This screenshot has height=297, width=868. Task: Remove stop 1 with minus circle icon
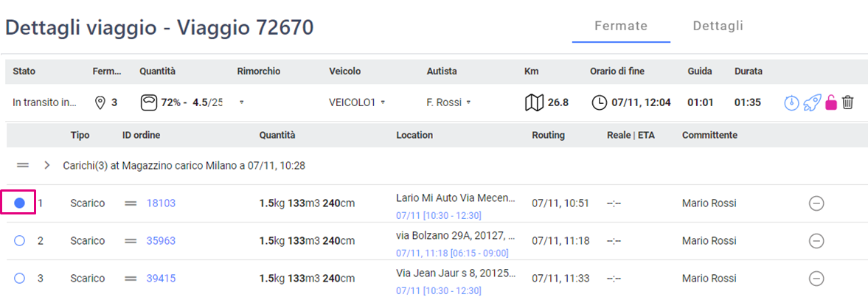tap(816, 203)
